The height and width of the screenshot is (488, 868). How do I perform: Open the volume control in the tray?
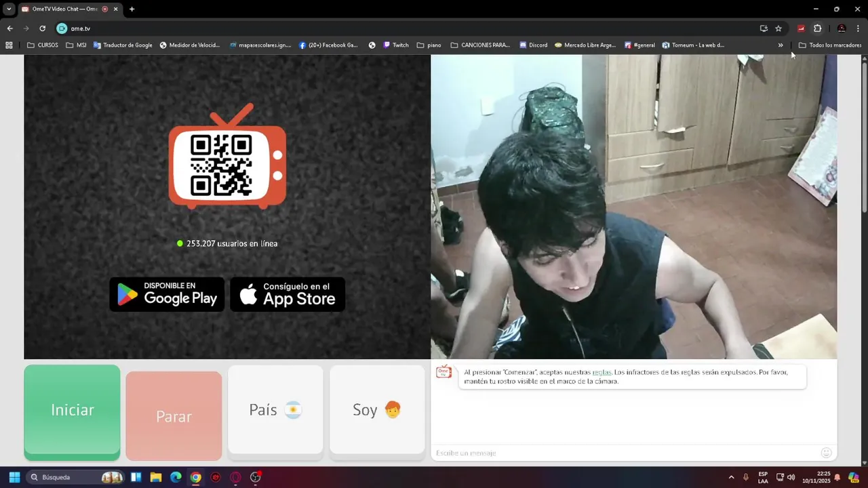pyautogui.click(x=791, y=477)
